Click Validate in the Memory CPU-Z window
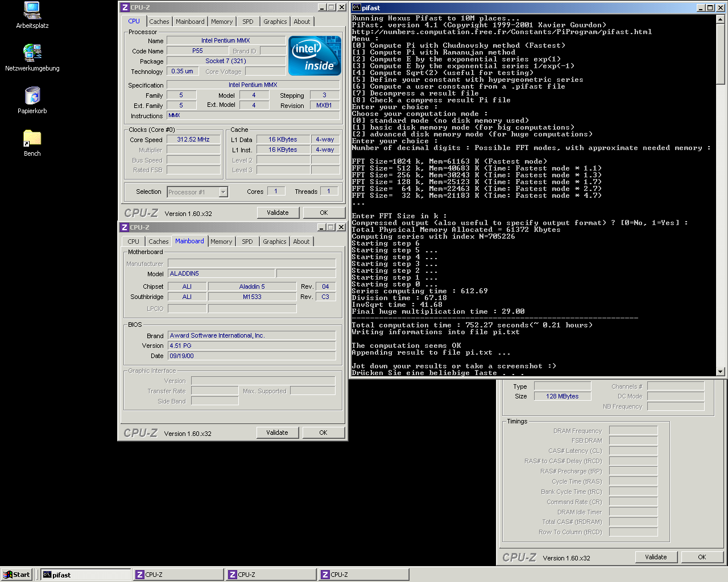Screen dimensions: 728x582 pyautogui.click(x=656, y=557)
